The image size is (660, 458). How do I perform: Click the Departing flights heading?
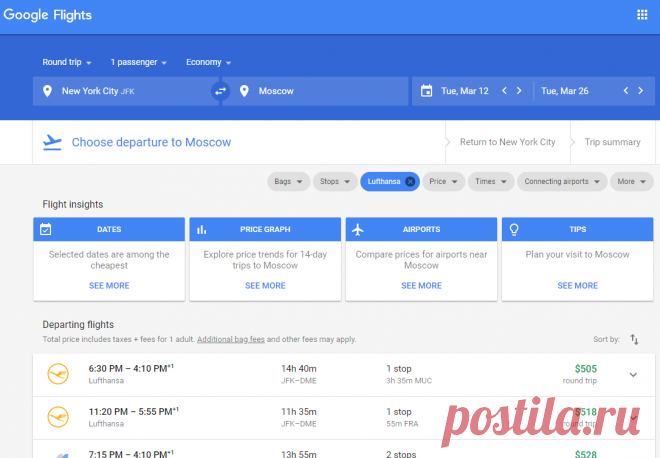[x=78, y=325]
